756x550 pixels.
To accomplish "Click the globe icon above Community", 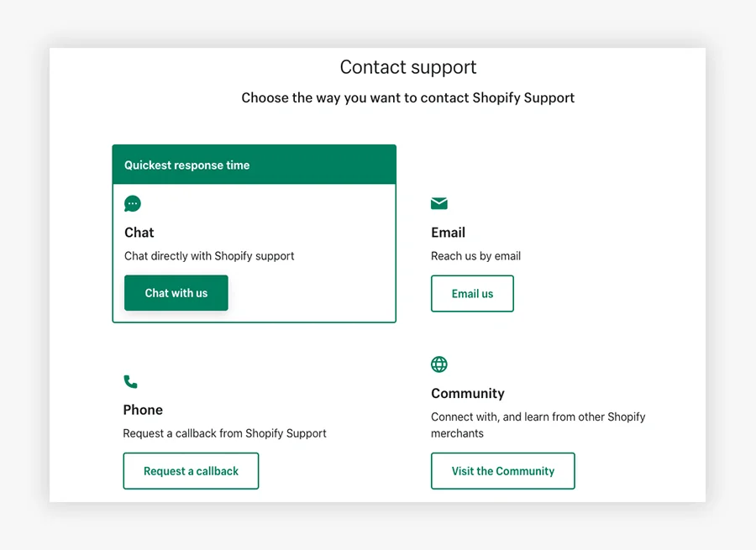I will [x=438, y=364].
